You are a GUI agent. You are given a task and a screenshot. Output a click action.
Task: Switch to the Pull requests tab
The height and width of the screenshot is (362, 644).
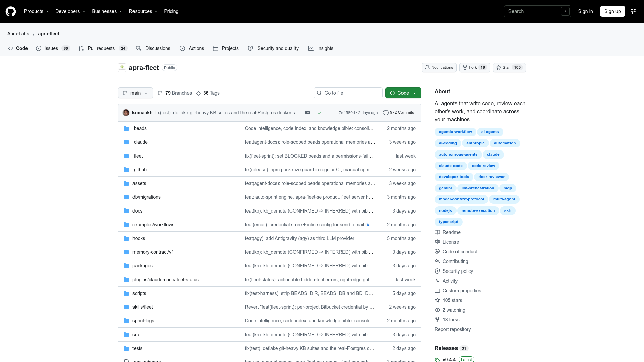click(103, 48)
